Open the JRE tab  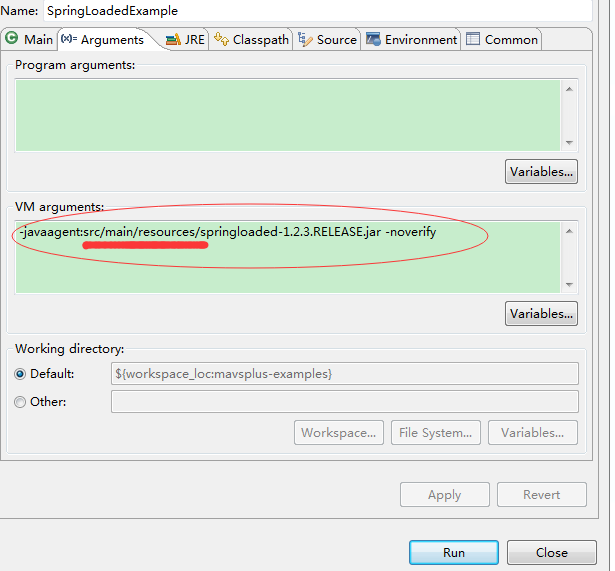[x=185, y=39]
